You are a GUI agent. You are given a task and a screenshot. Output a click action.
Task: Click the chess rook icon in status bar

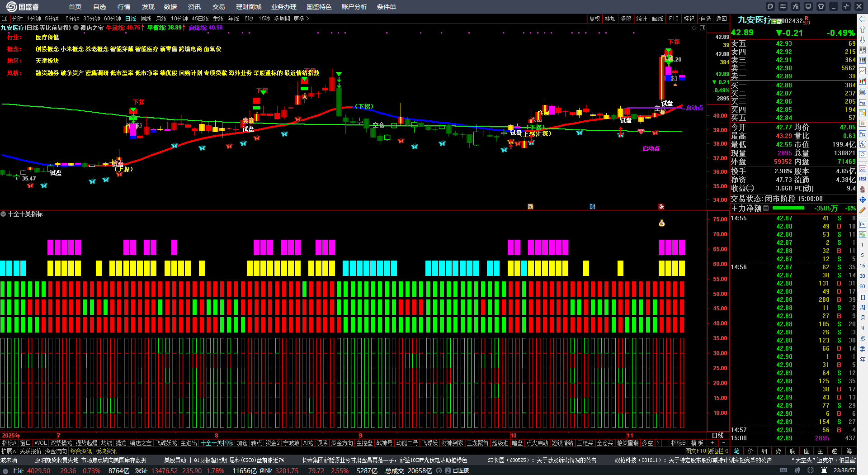tap(824, 470)
